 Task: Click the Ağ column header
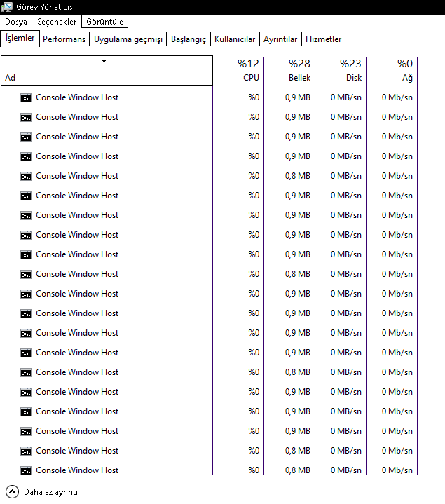[x=392, y=71]
